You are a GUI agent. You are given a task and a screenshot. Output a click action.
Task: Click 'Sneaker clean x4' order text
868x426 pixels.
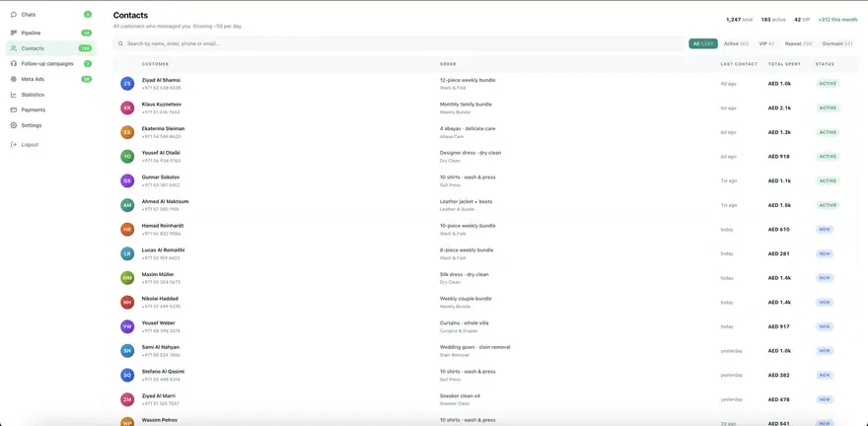click(x=460, y=395)
